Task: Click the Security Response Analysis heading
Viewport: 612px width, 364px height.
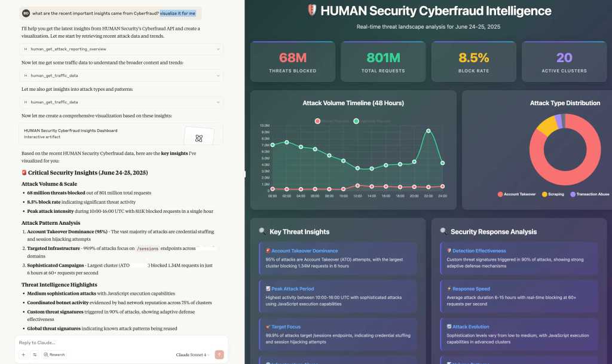Action: coord(494,232)
